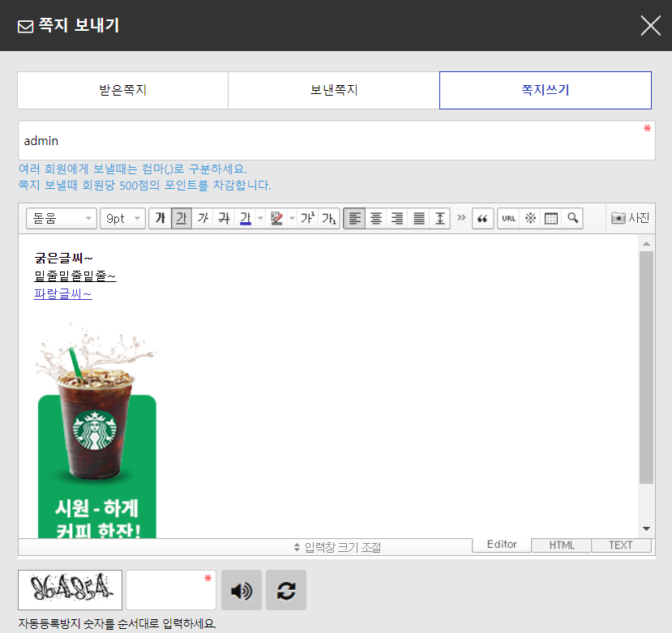This screenshot has width=672, height=633.
Task: Switch to the HTML editing mode
Action: coord(561,545)
